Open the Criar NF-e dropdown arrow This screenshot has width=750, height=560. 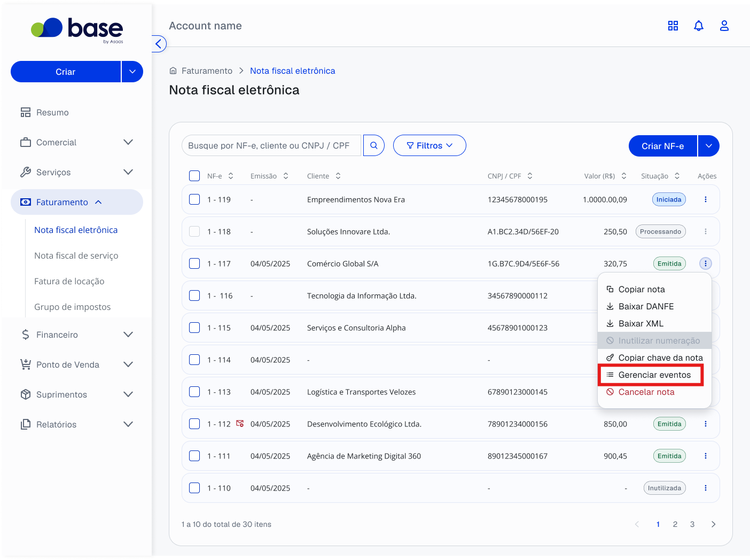[x=709, y=146]
